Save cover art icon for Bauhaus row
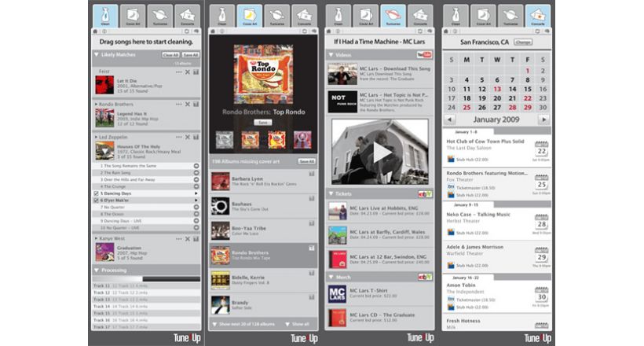 pos(312,199)
